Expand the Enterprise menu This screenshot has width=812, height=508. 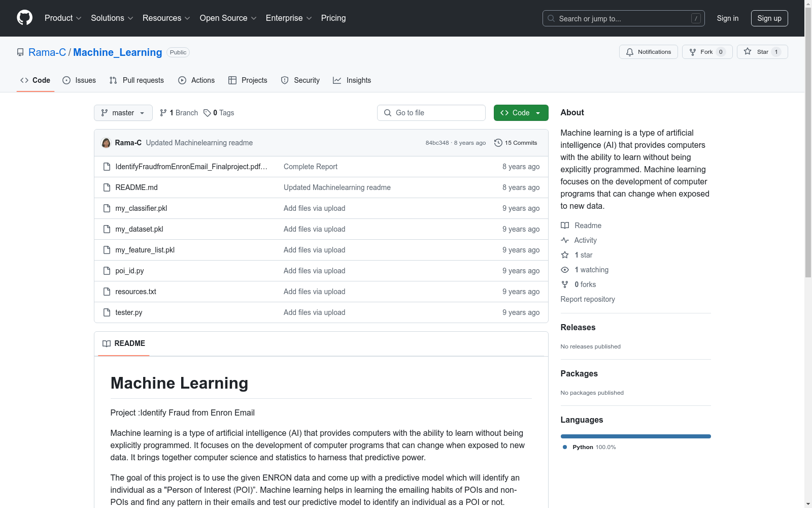[289, 18]
